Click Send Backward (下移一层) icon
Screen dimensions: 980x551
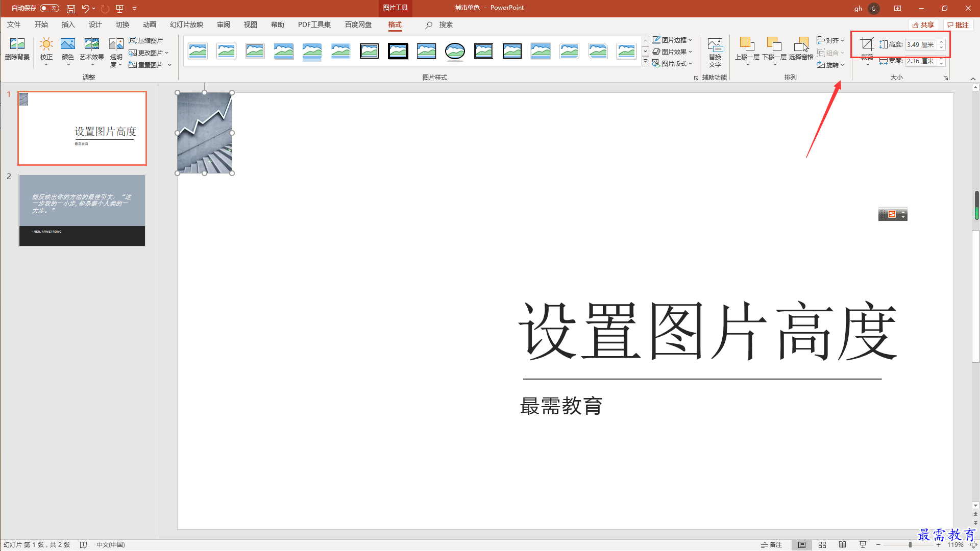[774, 44]
